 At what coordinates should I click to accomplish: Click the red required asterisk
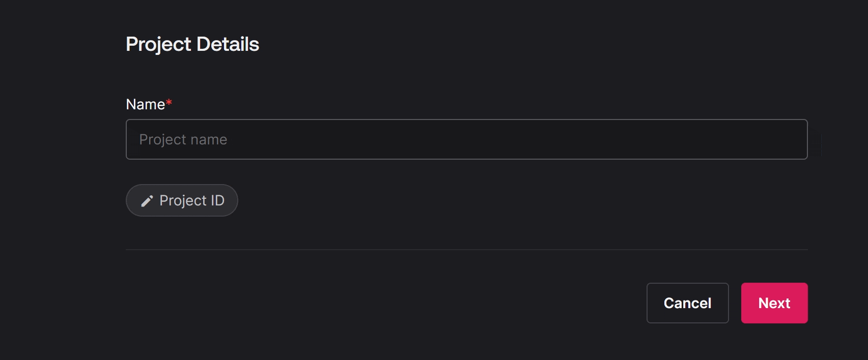tap(169, 103)
